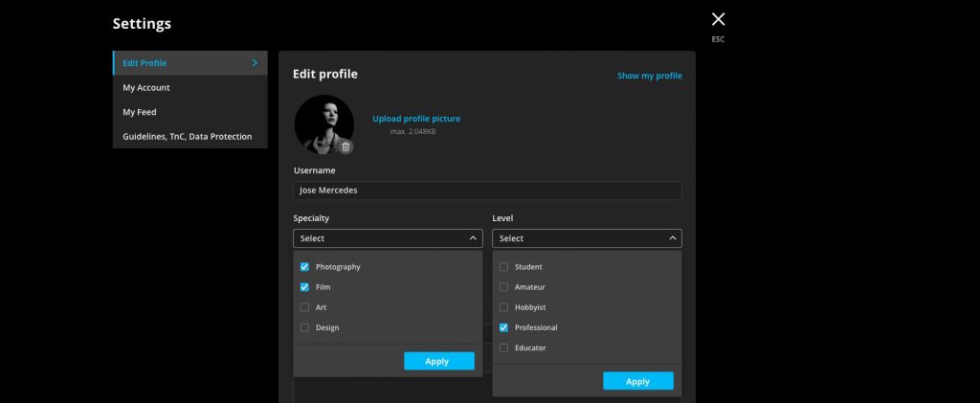
Task: Tick the Art specialty checkbox
Action: (304, 307)
